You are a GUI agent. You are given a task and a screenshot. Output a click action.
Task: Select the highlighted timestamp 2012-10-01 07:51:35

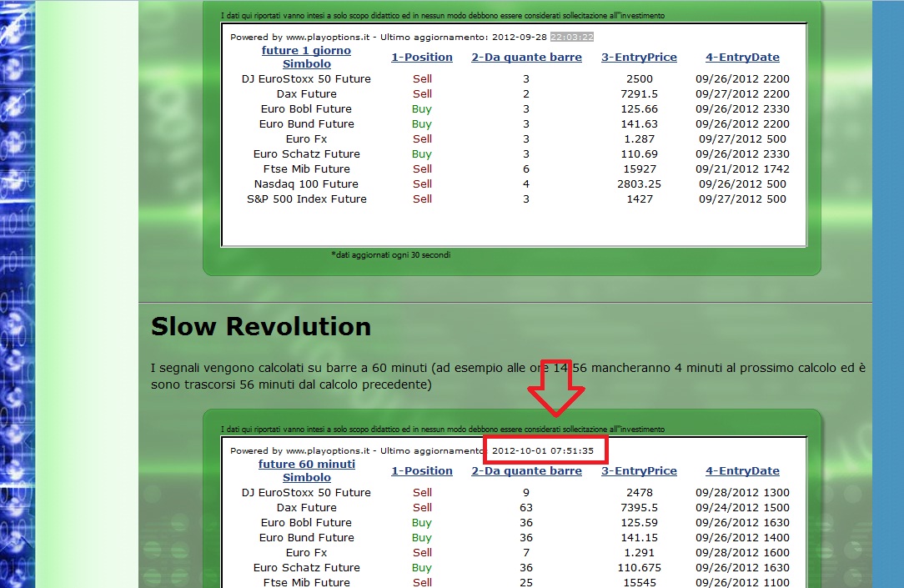point(543,450)
